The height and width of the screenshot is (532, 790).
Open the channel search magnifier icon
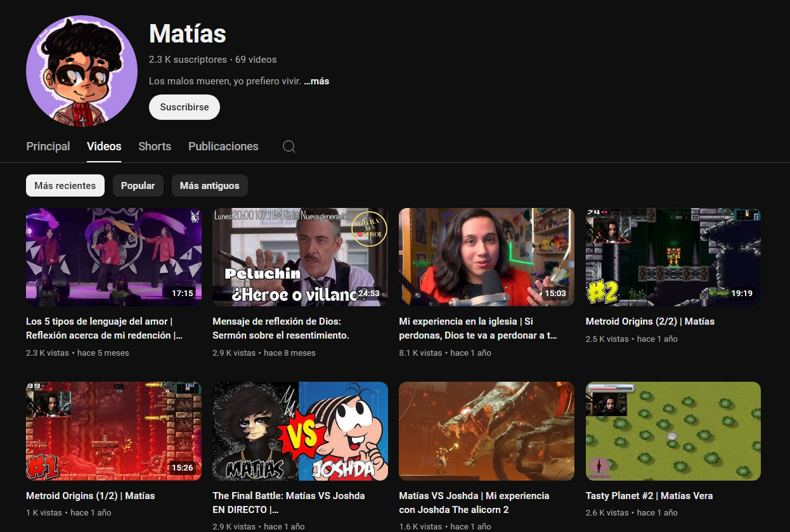click(x=289, y=146)
